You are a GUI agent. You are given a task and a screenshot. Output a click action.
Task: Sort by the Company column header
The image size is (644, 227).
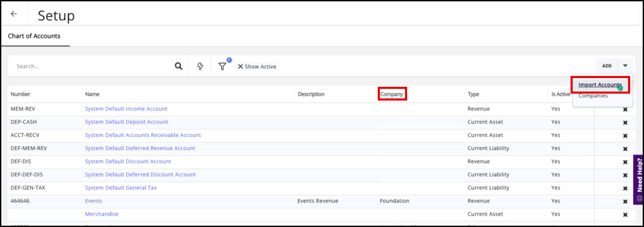point(391,94)
